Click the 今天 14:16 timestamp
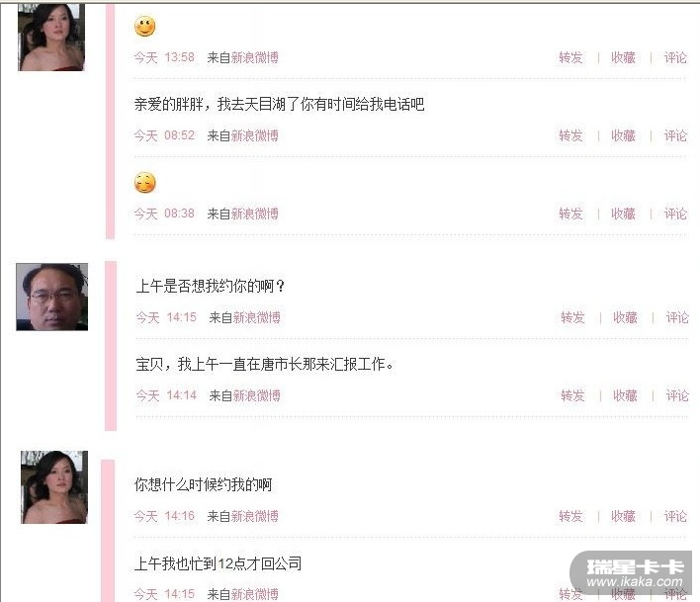The width and height of the screenshot is (700, 602). pos(164,516)
